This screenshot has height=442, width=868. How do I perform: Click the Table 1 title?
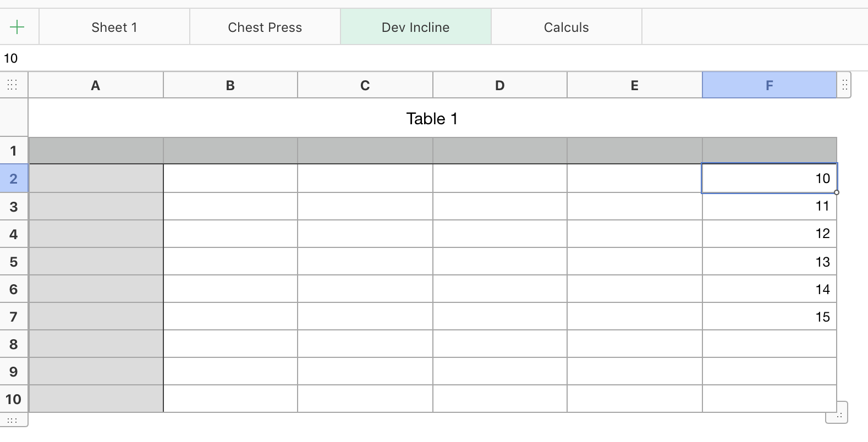point(432,119)
